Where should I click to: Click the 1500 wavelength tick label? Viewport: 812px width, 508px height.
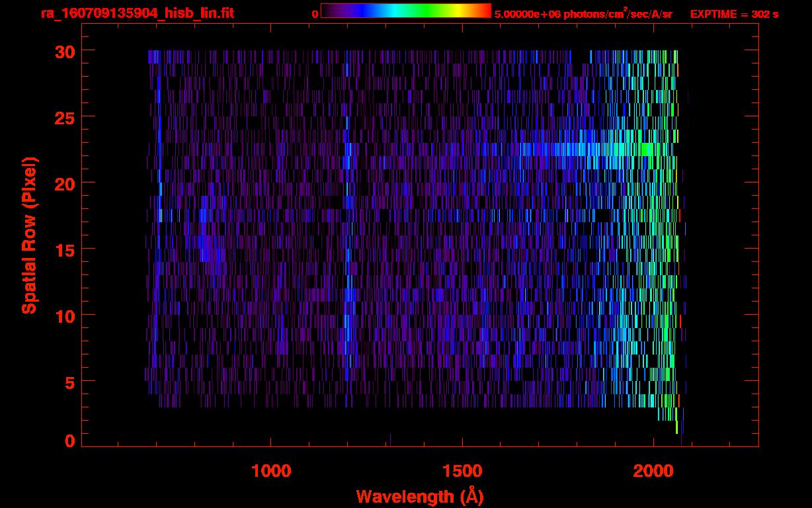462,471
